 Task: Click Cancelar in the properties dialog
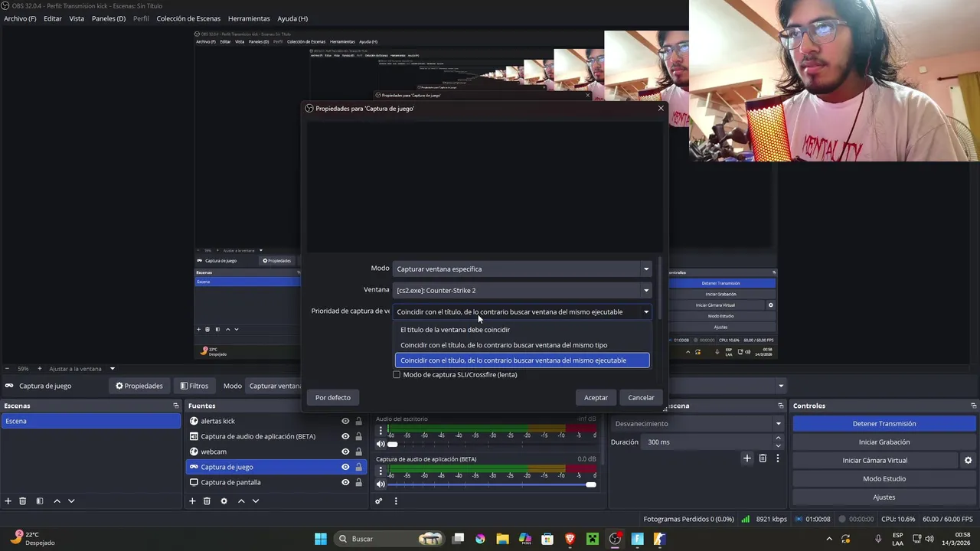(641, 397)
